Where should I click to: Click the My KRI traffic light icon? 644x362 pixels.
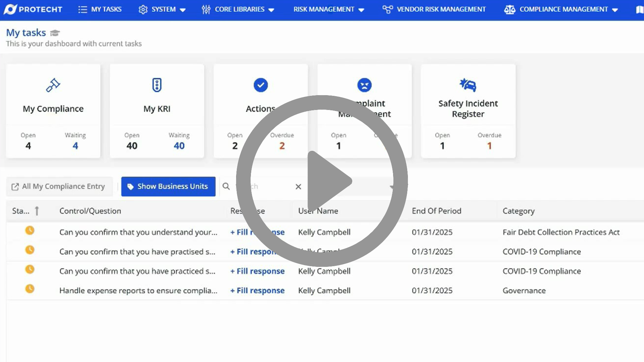(x=157, y=85)
